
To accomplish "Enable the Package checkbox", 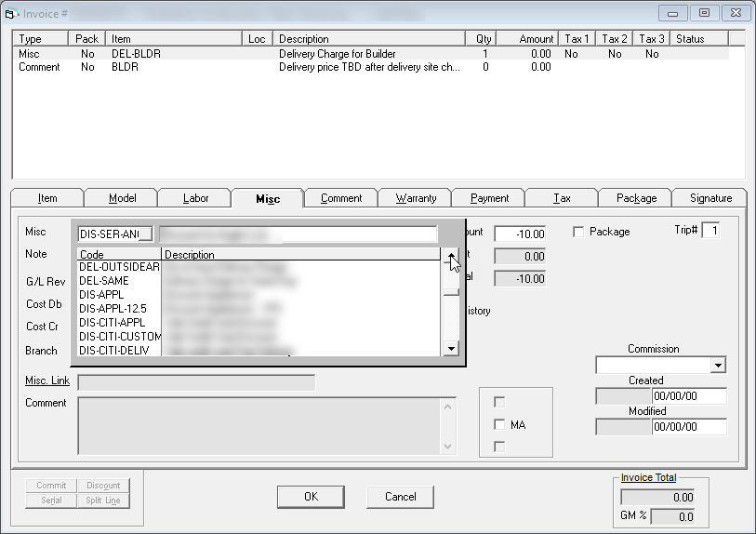I will pyautogui.click(x=579, y=232).
